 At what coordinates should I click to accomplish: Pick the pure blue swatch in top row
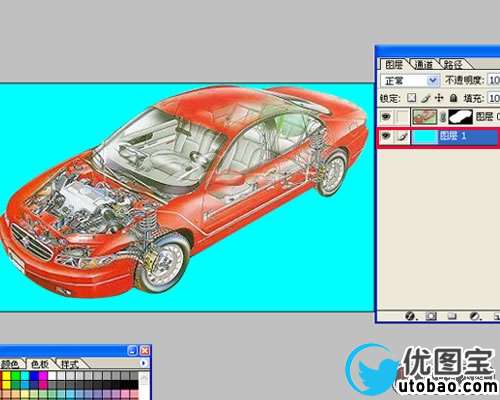pyautogui.click(x=34, y=376)
